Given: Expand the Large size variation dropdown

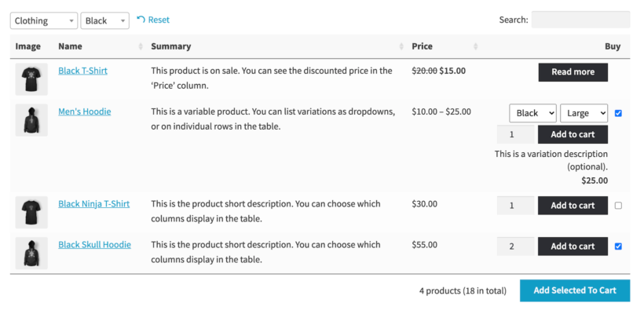Looking at the screenshot, I should point(584,113).
